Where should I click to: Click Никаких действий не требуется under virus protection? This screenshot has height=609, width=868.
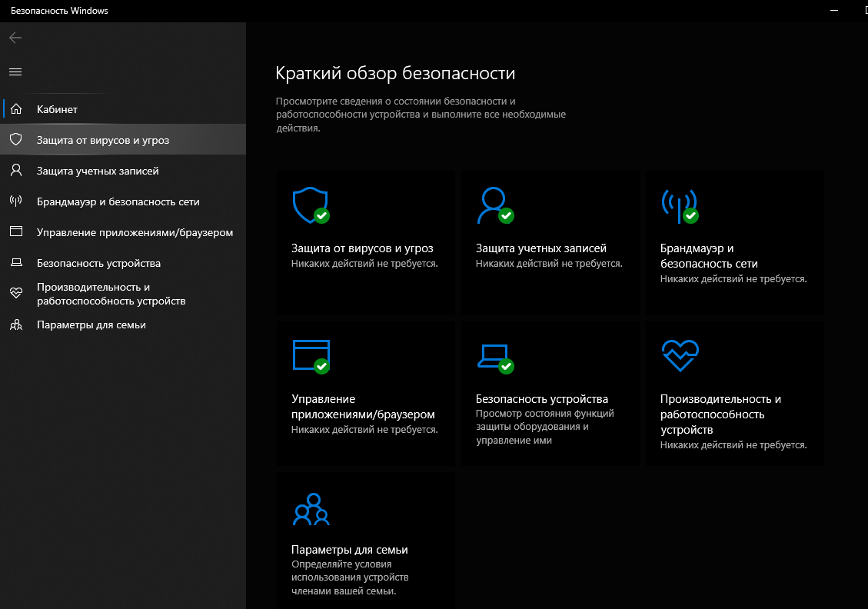(x=364, y=264)
